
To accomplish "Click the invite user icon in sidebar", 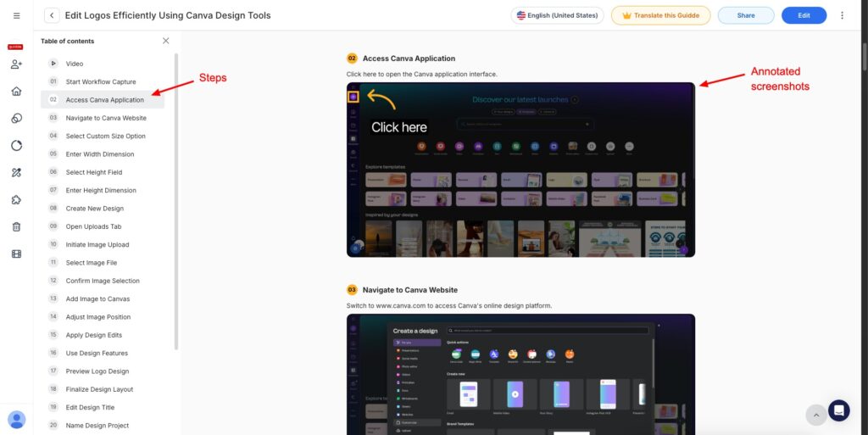I will [x=16, y=64].
